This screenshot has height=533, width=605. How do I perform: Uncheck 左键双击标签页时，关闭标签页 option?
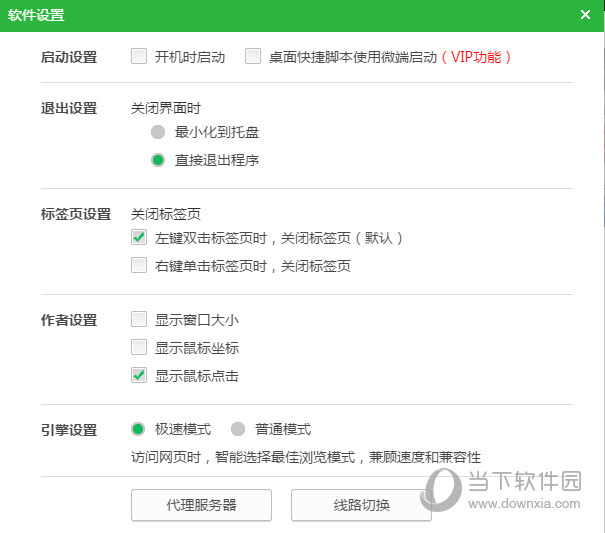139,237
